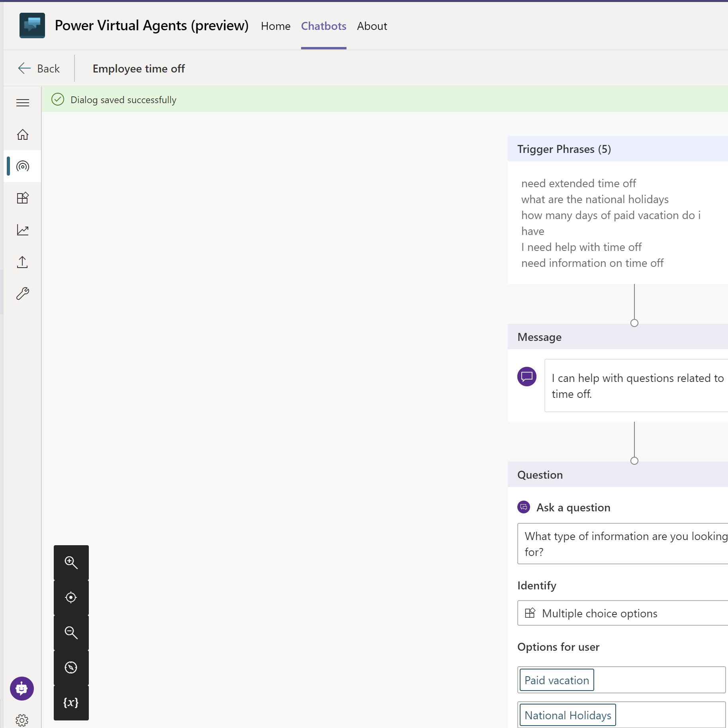This screenshot has width=728, height=728.
Task: Go back using the Back button
Action: [39, 68]
